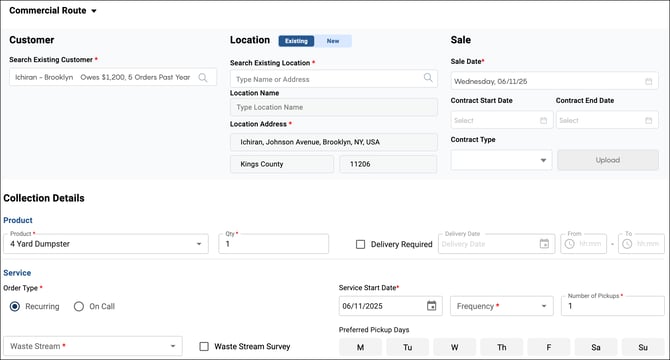This screenshot has width=670, height=360.
Task: Click the Upload contract button
Action: tap(608, 160)
